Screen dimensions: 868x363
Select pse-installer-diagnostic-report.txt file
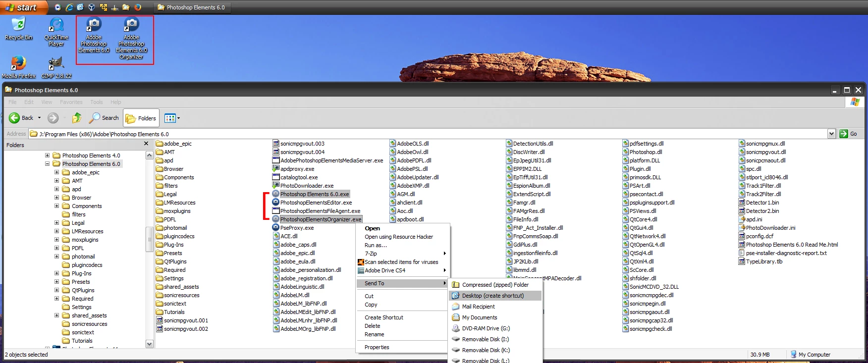[x=782, y=253]
